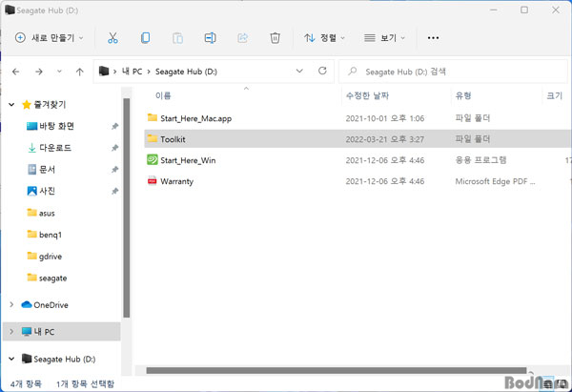Open the benq1 folder in sidebar
This screenshot has height=392, width=572.
coord(50,235)
